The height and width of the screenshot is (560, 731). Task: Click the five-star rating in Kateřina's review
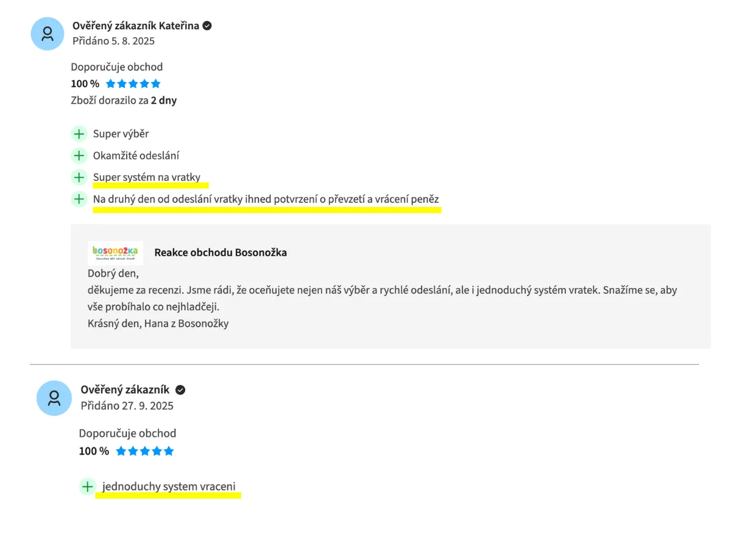point(133,84)
